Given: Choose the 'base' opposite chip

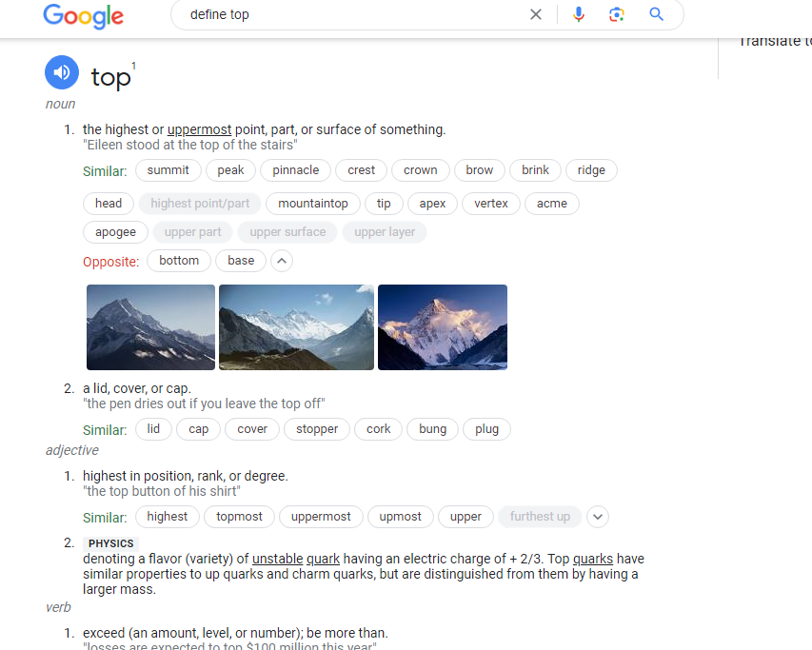Looking at the screenshot, I should pyautogui.click(x=241, y=261).
